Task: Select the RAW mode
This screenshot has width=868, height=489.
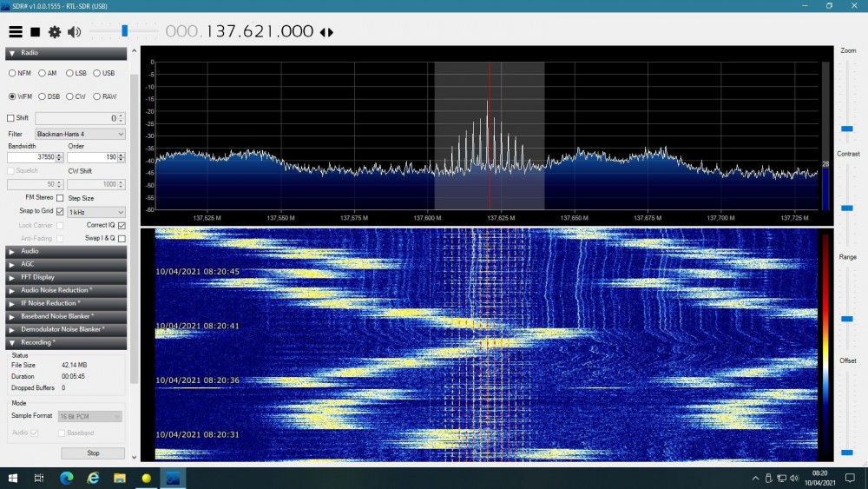Action: pos(97,96)
